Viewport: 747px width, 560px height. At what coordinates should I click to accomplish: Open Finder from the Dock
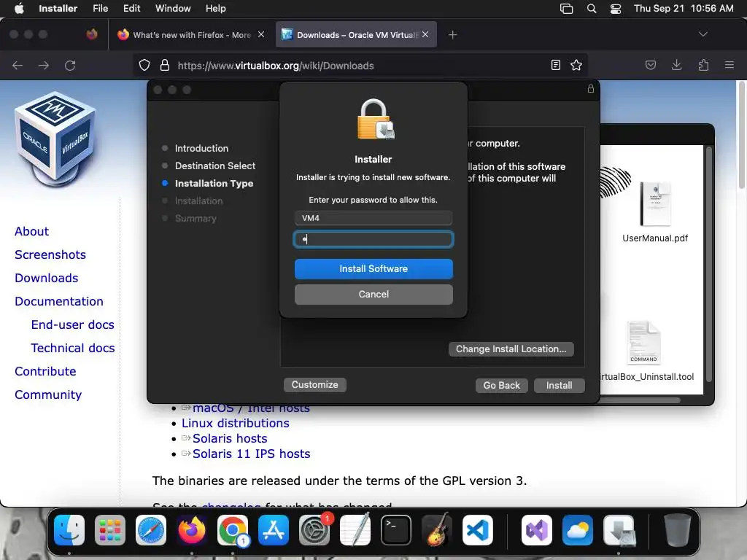point(69,530)
